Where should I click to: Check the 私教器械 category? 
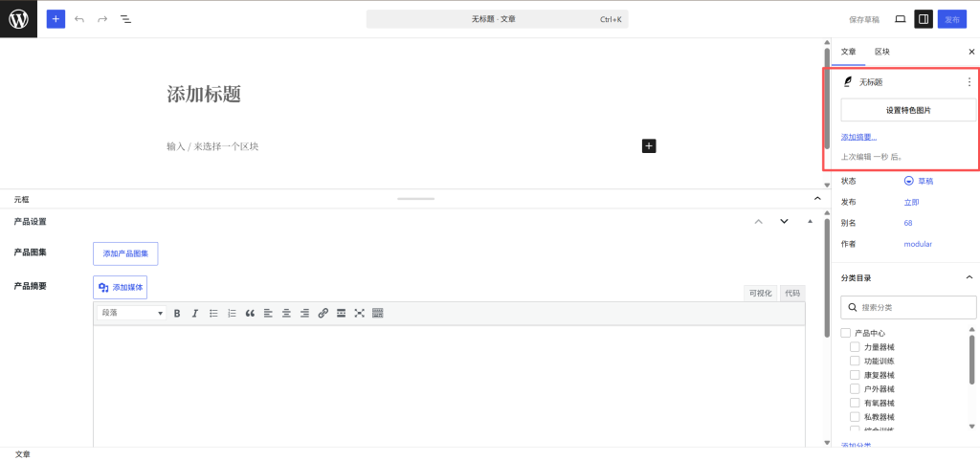[x=855, y=417]
